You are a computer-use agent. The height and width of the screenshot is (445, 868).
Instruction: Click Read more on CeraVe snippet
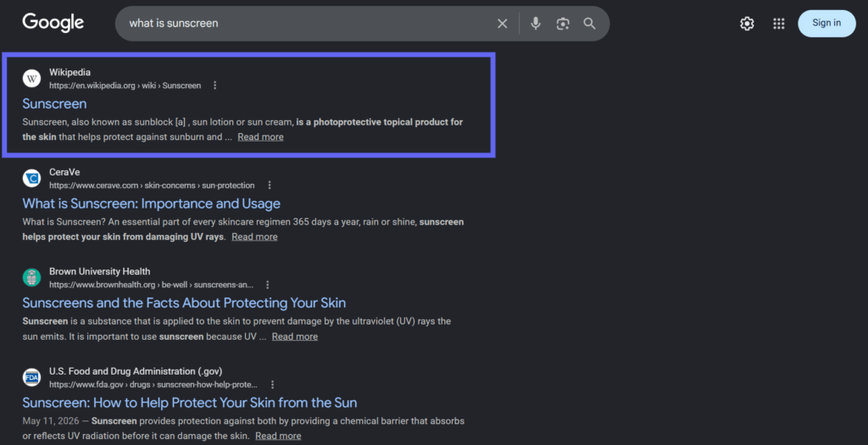pos(254,236)
